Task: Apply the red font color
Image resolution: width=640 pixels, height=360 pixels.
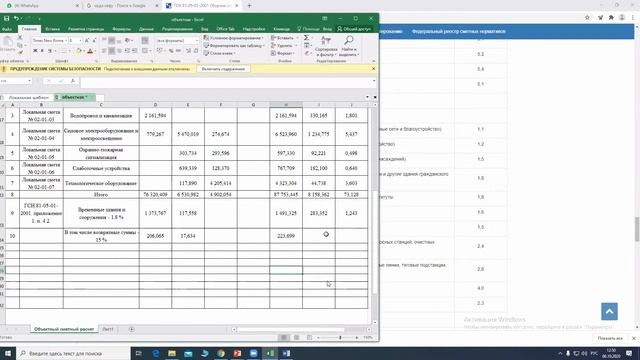Action: tap(90, 51)
